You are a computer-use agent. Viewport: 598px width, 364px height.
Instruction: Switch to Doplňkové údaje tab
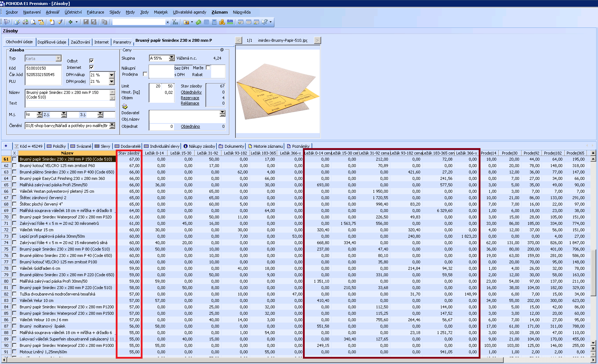(52, 42)
